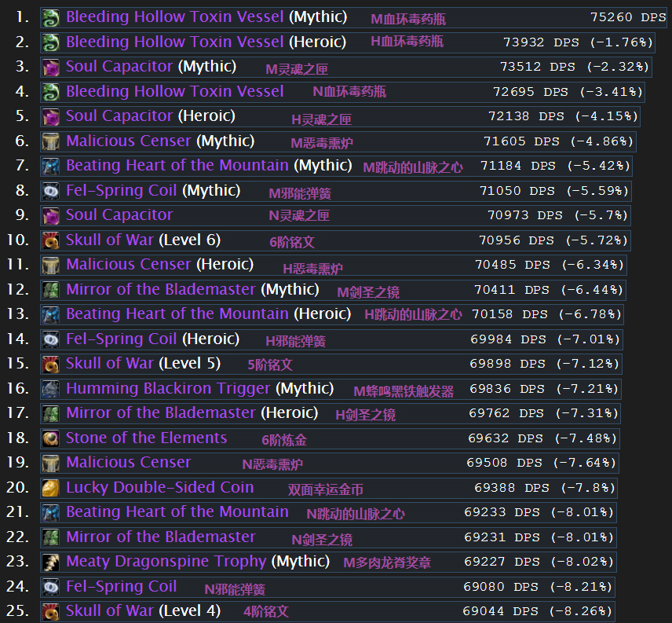The height and width of the screenshot is (623, 672).
Task: Click the Fel-Spring Coil (Heroic) icon
Action: pyautogui.click(x=50, y=339)
